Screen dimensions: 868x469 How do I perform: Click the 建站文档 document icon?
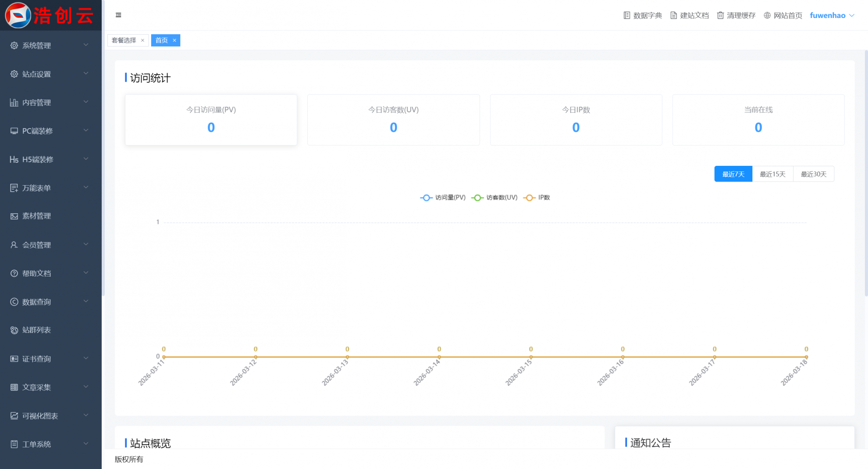673,15
